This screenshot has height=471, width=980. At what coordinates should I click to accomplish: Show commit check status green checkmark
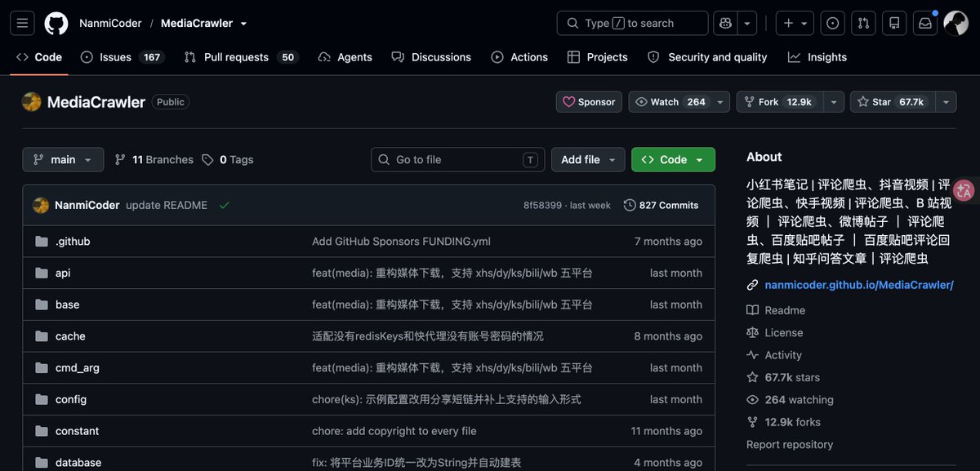(225, 205)
